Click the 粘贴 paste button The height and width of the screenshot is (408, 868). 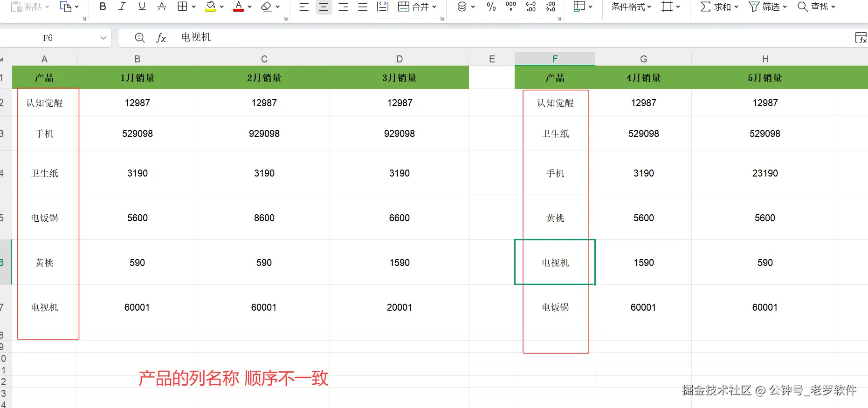(x=27, y=7)
